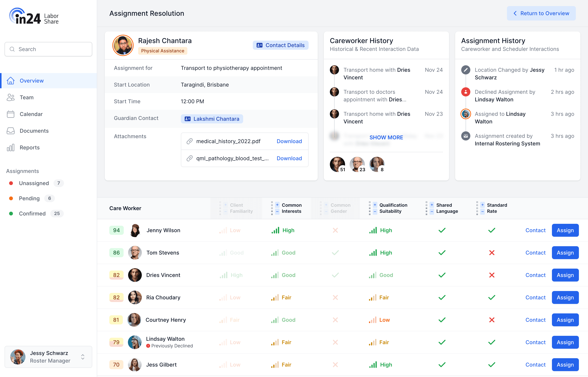Click the Calendar icon in sidebar
Screen dimensions: 588x377
point(10,114)
